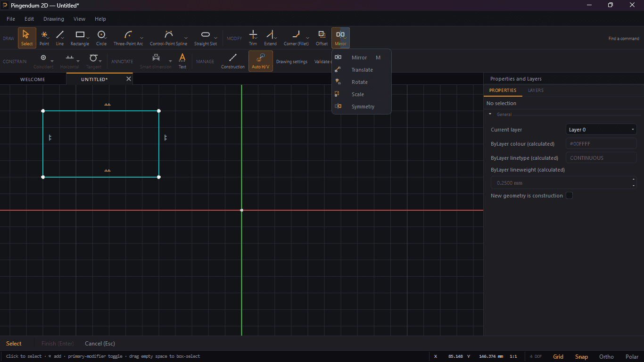The height and width of the screenshot is (362, 644).
Task: Open the Circle tool dropdown arrow
Action: (107, 38)
